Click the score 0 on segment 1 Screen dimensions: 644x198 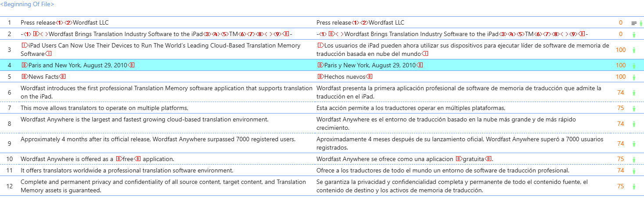point(621,22)
